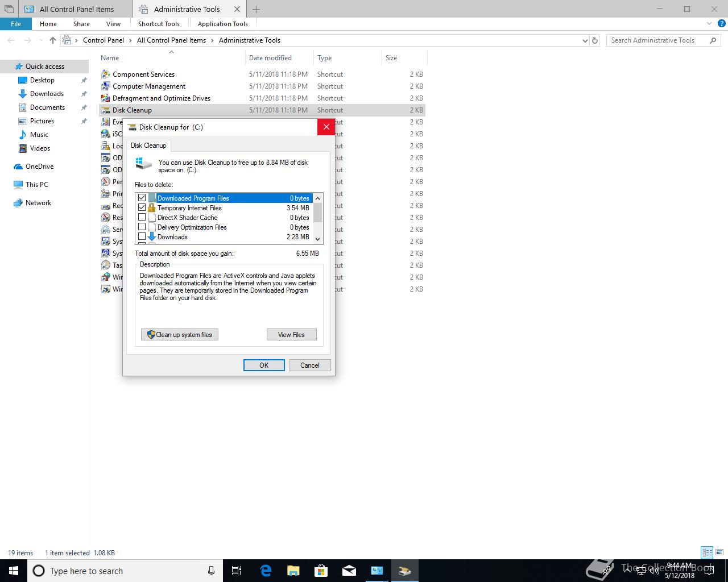Open Mail app from taskbar
728x582 pixels.
pyautogui.click(x=349, y=571)
